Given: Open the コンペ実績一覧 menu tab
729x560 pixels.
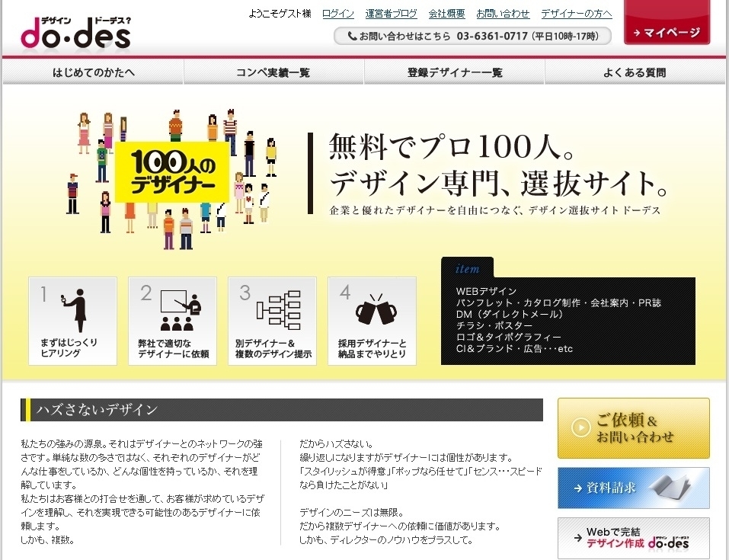Looking at the screenshot, I should (x=273, y=72).
